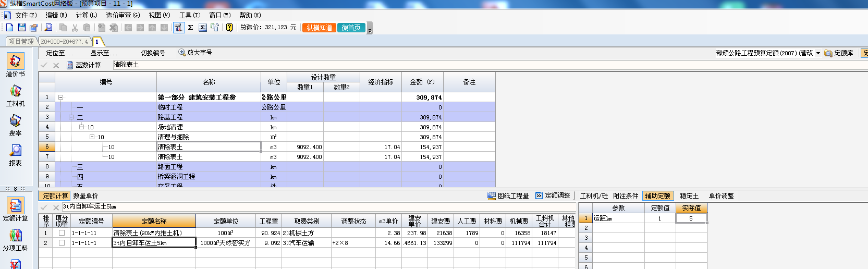Click the move down arrow toolbar icon

point(164,28)
